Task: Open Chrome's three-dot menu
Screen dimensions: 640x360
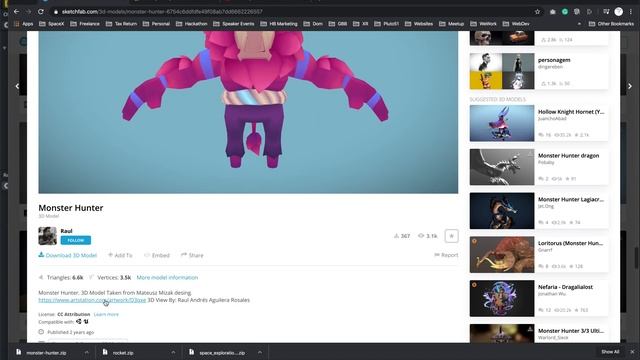Action: (631, 12)
